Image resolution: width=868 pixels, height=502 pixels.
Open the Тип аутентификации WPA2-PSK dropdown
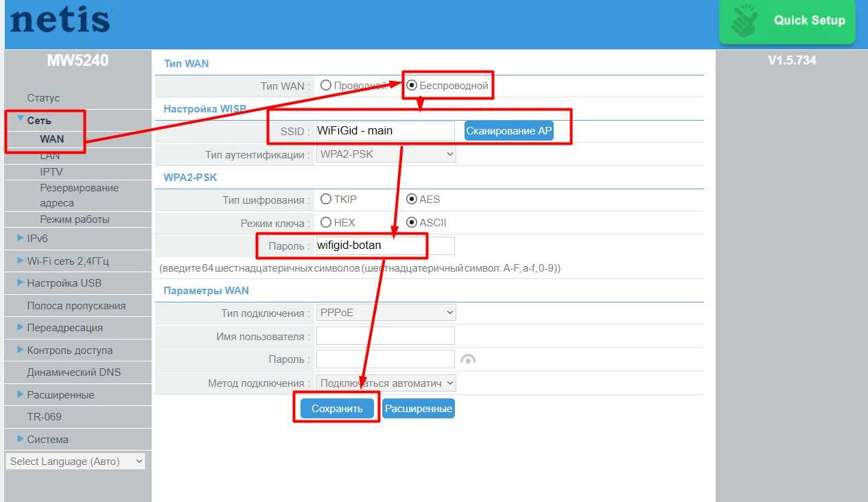(x=386, y=154)
